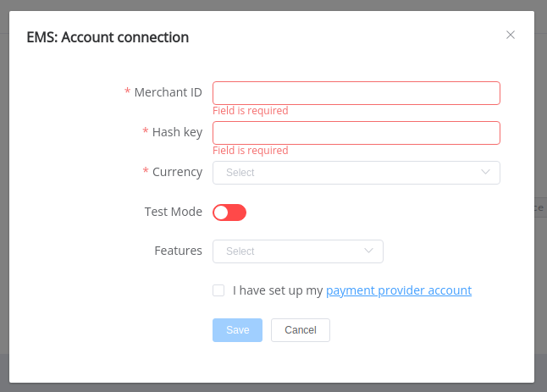Screen dimensions: 547x392
Task: Focus the Hash key text box
Action: tap(356, 133)
